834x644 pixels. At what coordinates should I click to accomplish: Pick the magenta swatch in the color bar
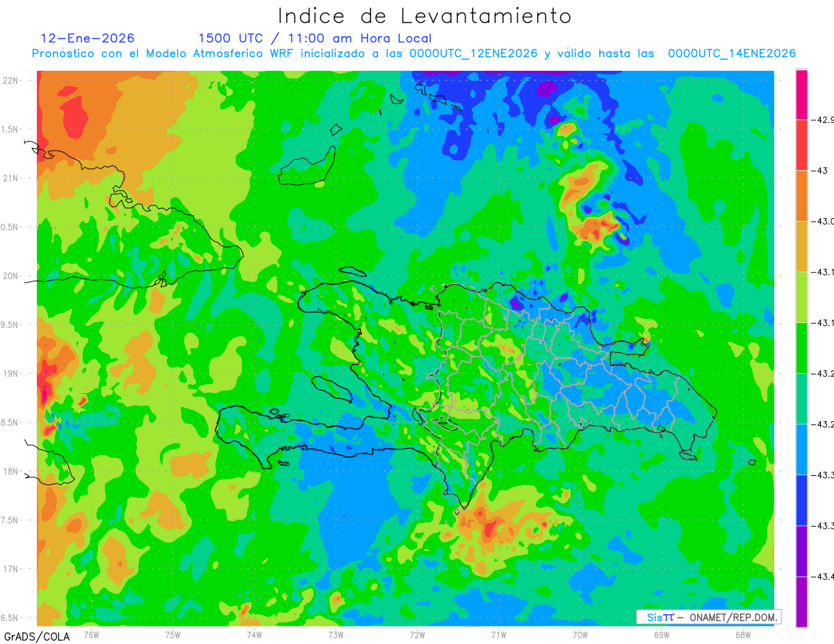801,94
